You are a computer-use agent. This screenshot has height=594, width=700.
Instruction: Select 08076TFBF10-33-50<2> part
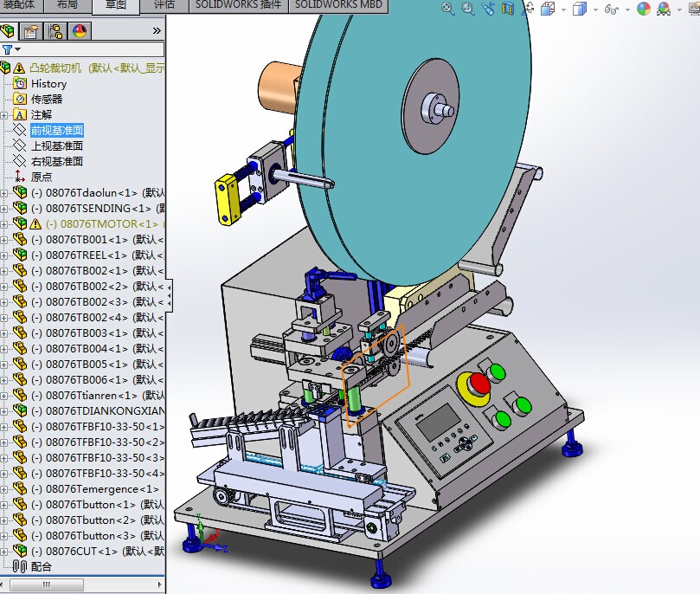(x=97, y=442)
